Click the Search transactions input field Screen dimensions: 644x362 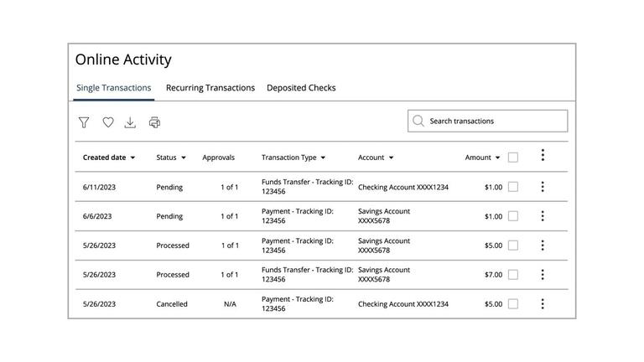[495, 121]
